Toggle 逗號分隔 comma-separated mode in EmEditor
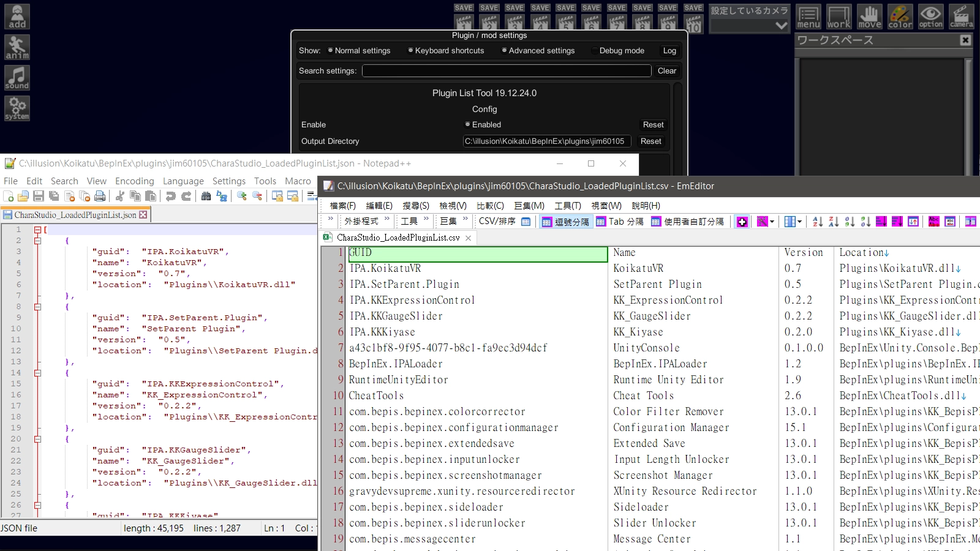 click(565, 222)
